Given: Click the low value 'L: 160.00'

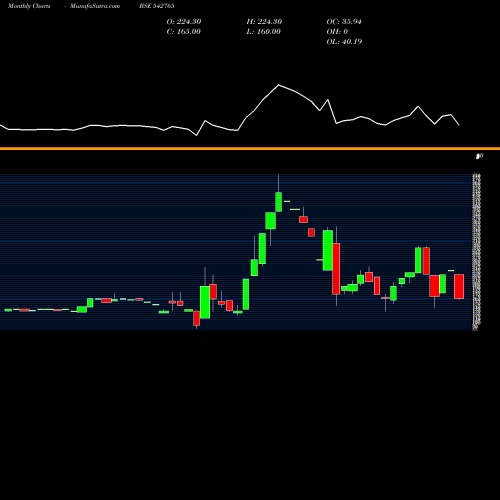Looking at the screenshot, I should tap(263, 32).
